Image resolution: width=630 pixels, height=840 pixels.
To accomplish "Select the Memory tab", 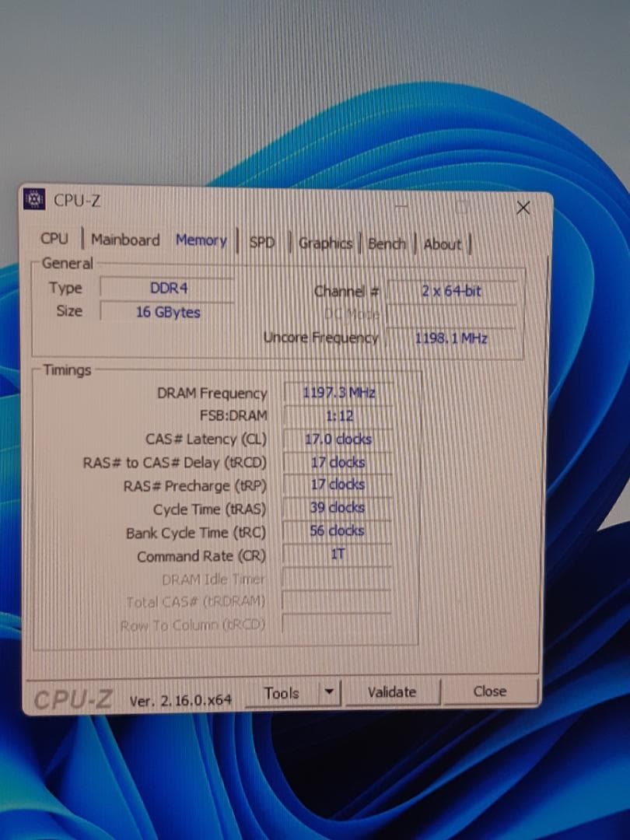I will click(200, 241).
